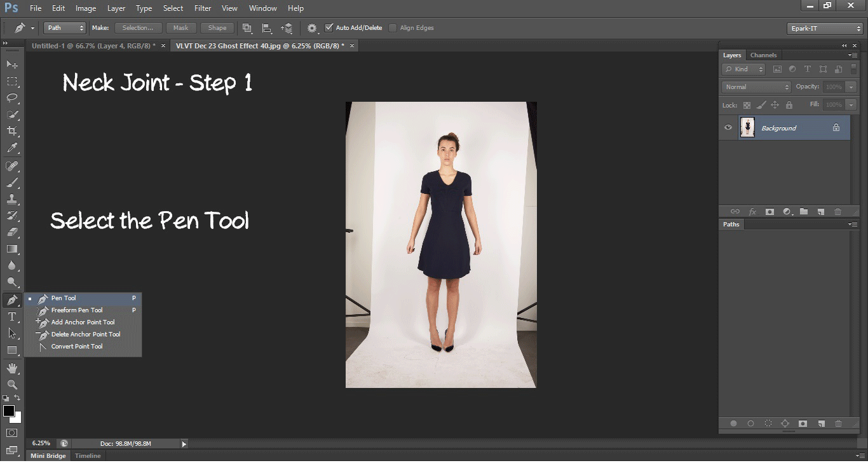This screenshot has height=463, width=868.
Task: Switch to the Channels tab
Action: tap(763, 55)
